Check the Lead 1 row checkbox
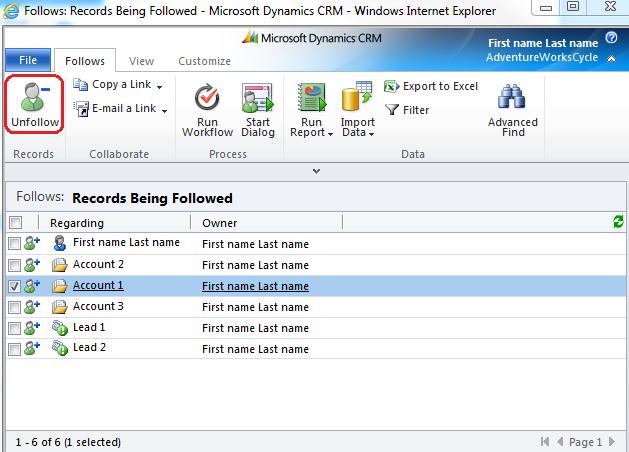Screen dimensions: 629x452 [14, 328]
